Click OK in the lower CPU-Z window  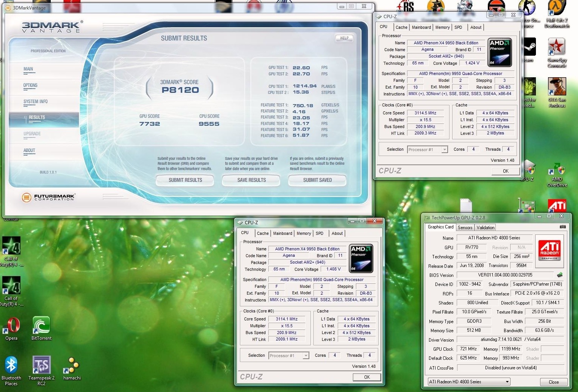367,377
